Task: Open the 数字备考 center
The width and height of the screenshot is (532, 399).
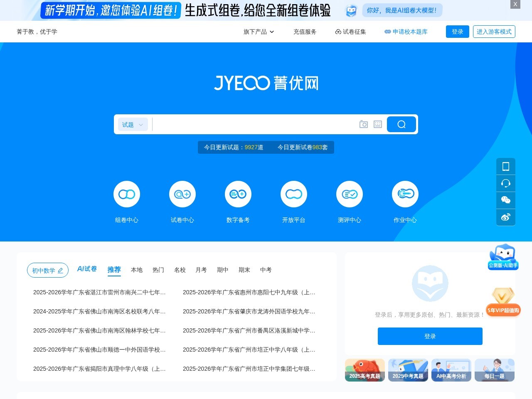Action: click(238, 202)
